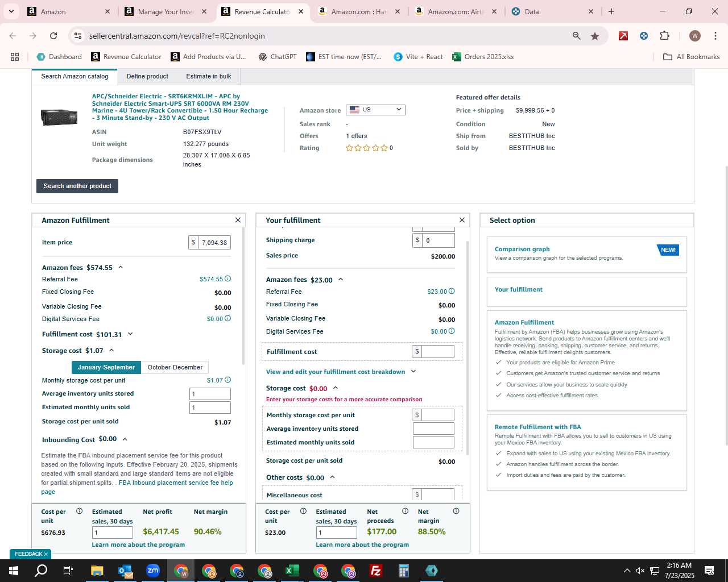
Task: Collapse Storage cost $1.07 section
Action: coord(111,350)
